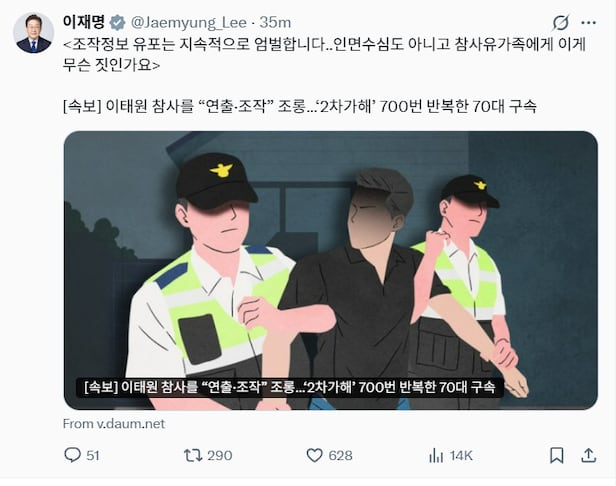This screenshot has width=616, height=486.
Task: Click the @Jaemyung_Lee handle
Action: pyautogui.click(x=188, y=23)
